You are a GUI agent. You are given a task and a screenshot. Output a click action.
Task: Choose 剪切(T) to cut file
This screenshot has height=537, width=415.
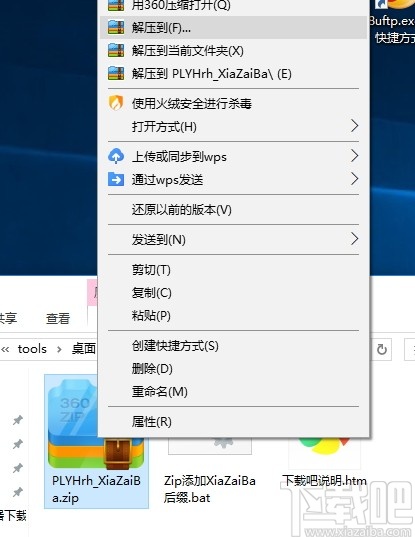point(233,270)
